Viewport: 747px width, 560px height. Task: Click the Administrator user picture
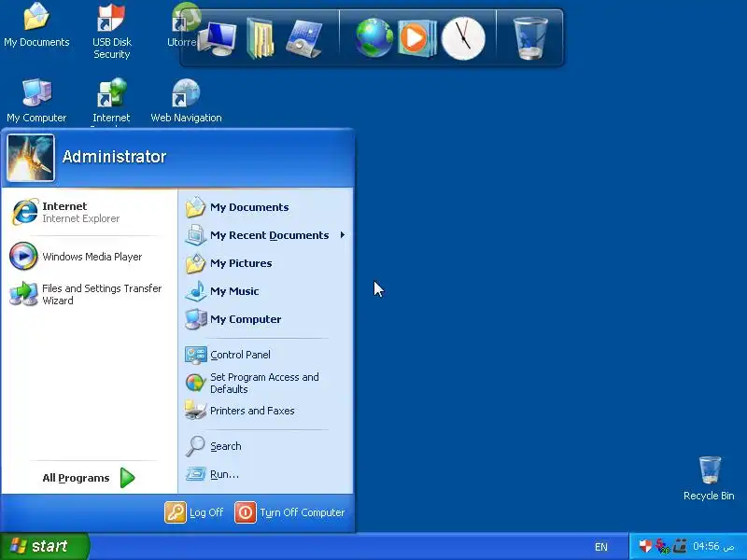(31, 158)
